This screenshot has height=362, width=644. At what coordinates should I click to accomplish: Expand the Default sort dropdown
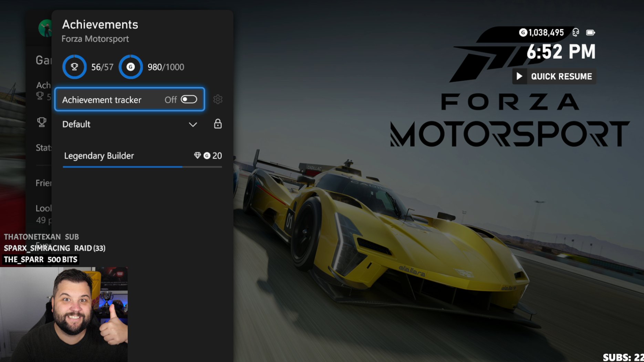tap(129, 124)
